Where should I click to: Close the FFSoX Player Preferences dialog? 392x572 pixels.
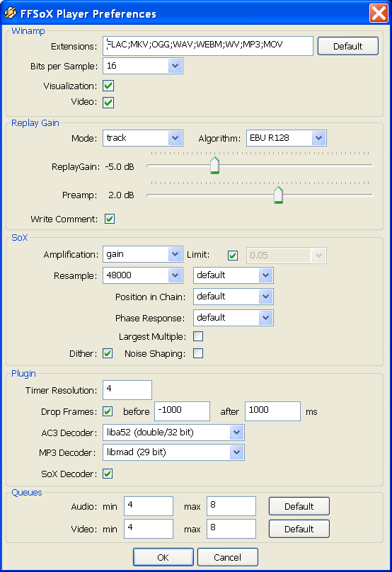tap(379, 13)
